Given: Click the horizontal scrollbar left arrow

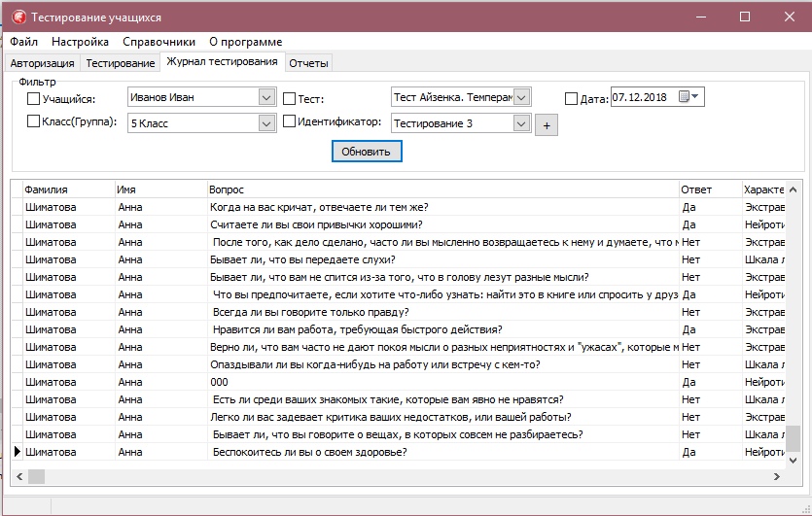Looking at the screenshot, I should pyautogui.click(x=18, y=476).
